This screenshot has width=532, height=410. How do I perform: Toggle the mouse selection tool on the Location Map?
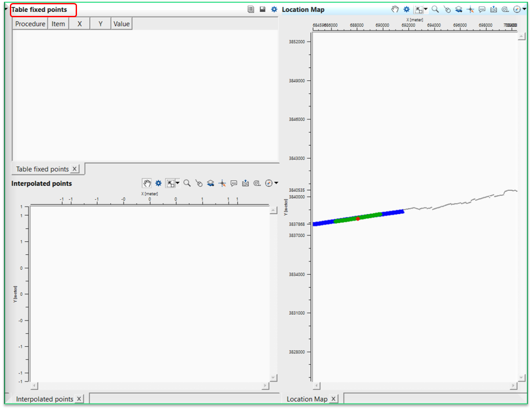click(x=447, y=9)
